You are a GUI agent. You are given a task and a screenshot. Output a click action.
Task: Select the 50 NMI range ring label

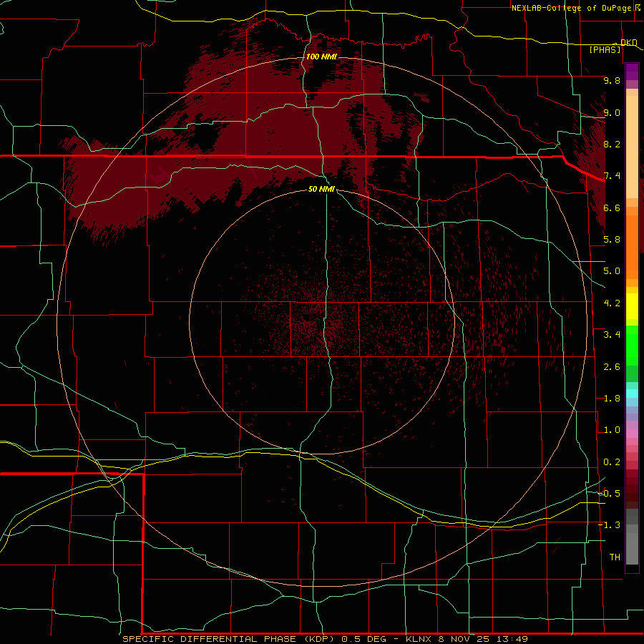[x=321, y=189]
